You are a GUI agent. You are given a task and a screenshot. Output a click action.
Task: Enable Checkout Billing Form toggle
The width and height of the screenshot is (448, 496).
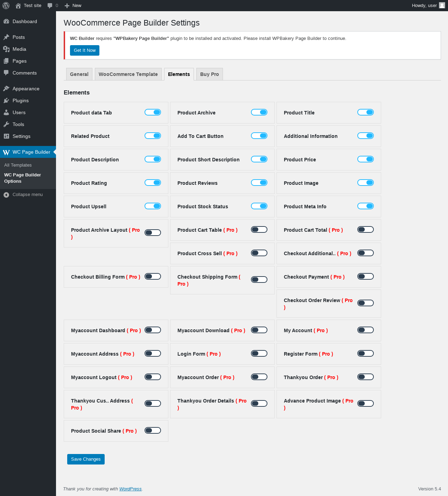click(x=153, y=277)
